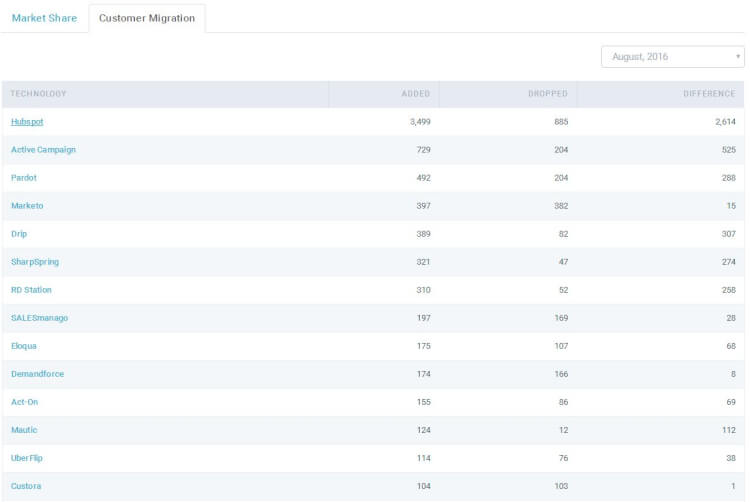
Task: Select Pardot added value 492
Action: 423,178
